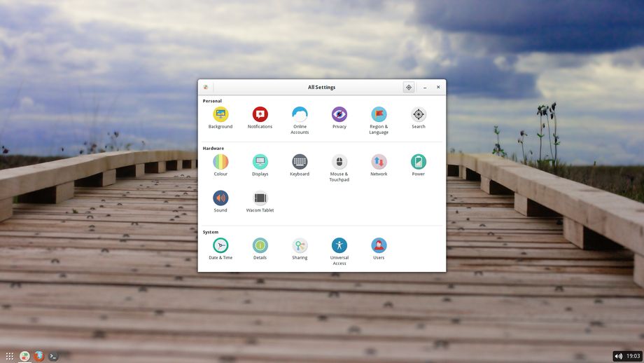Click the search button in All Settings titlebar
Image resolution: width=644 pixels, height=363 pixels.
(x=409, y=87)
